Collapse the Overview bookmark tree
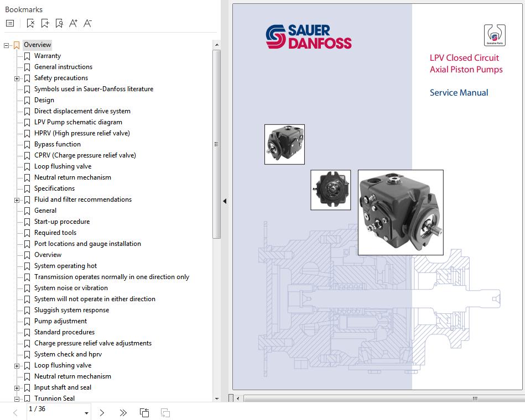 (x=6, y=45)
